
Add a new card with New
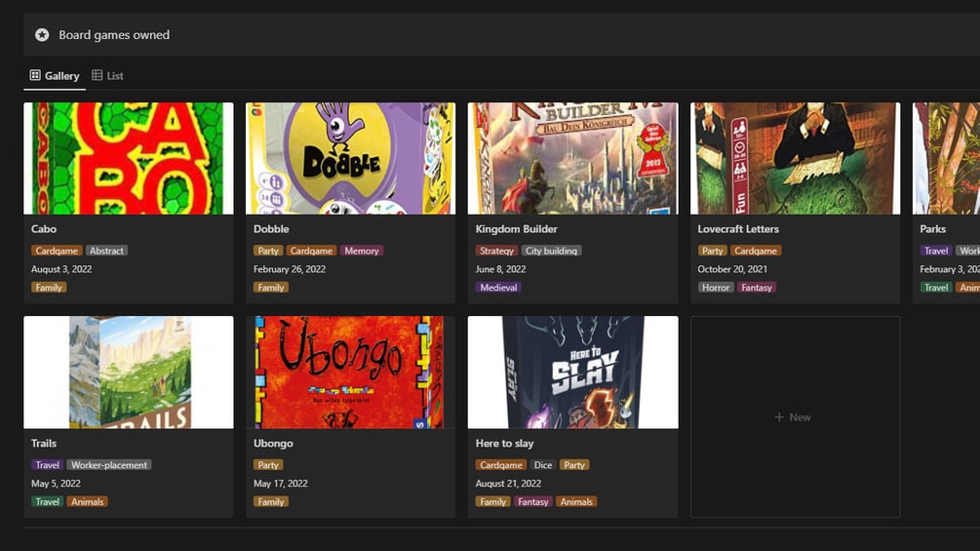click(795, 416)
